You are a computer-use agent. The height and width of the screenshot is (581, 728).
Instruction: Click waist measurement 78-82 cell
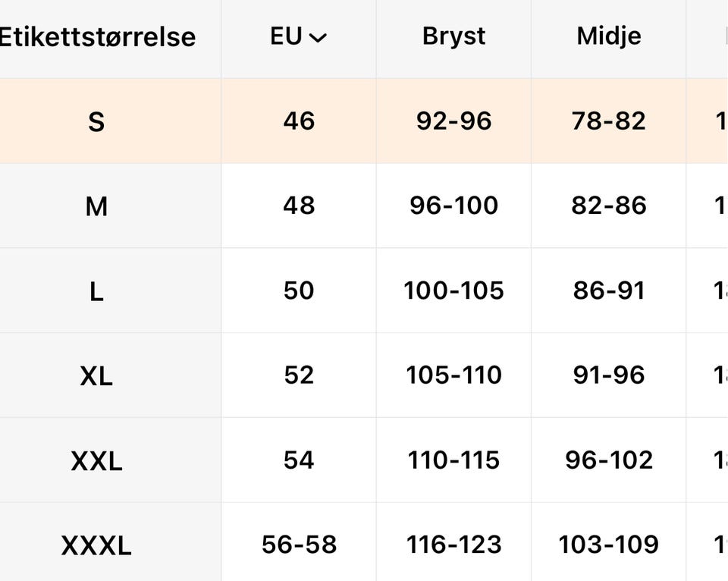tap(608, 121)
